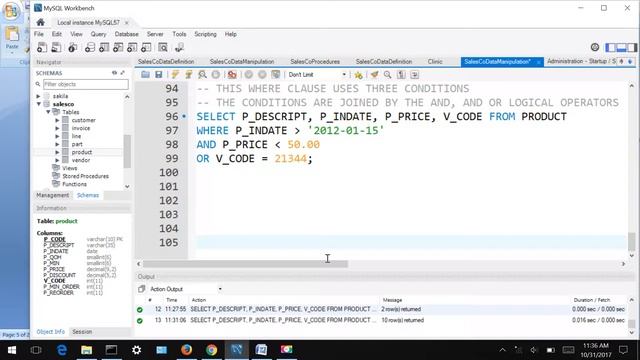640x360 pixels.
Task: Click the editor horizontal scrollbar thumb
Action: [245, 264]
